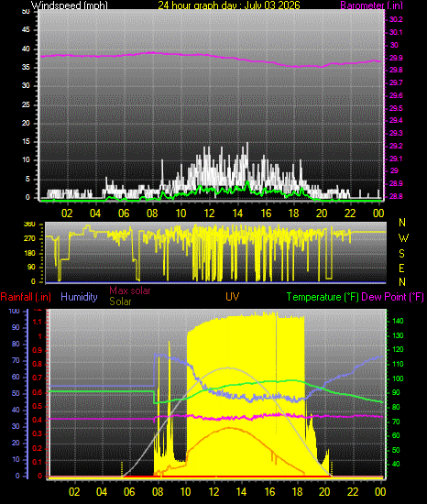
Task: Select the windspeed scale value 35
Action: point(26,67)
